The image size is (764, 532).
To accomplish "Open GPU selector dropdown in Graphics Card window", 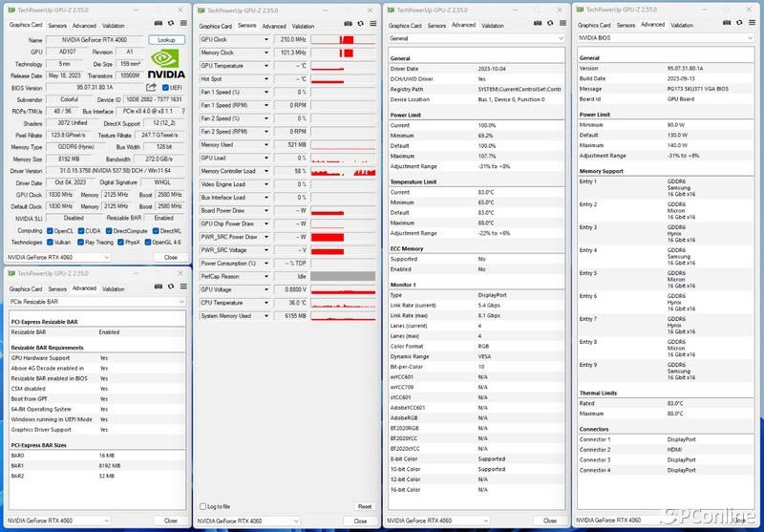I will click(58, 257).
